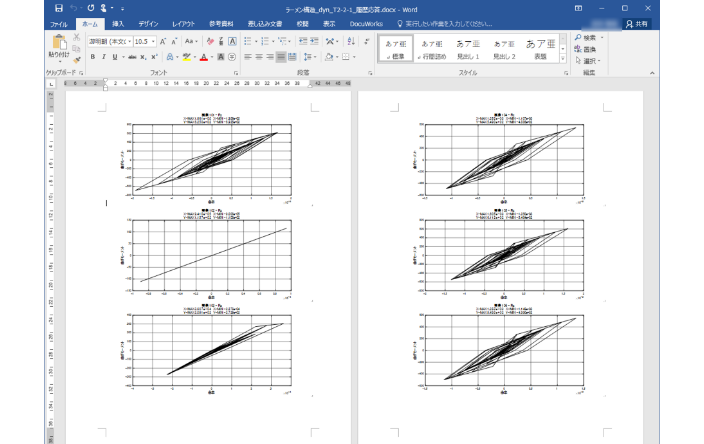Toggle Italic formatting

click(x=104, y=57)
